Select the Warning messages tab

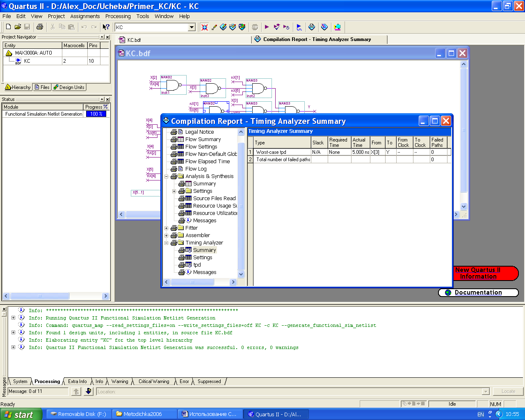point(120,381)
